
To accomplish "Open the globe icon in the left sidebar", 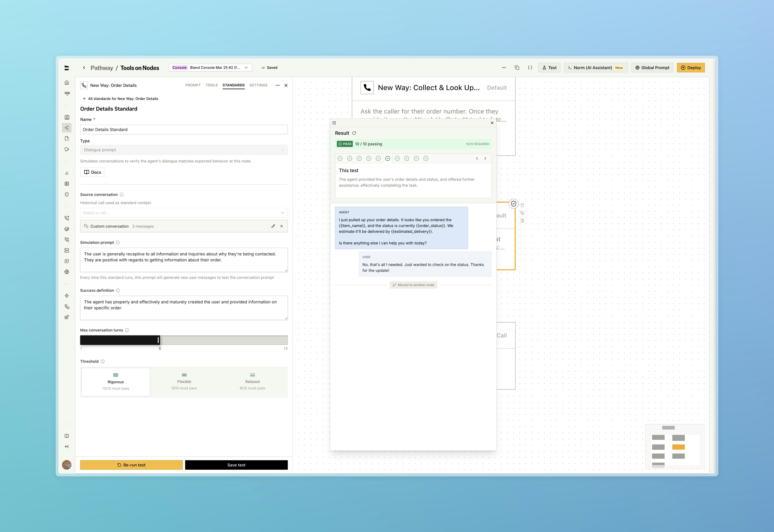I will pyautogui.click(x=67, y=272).
